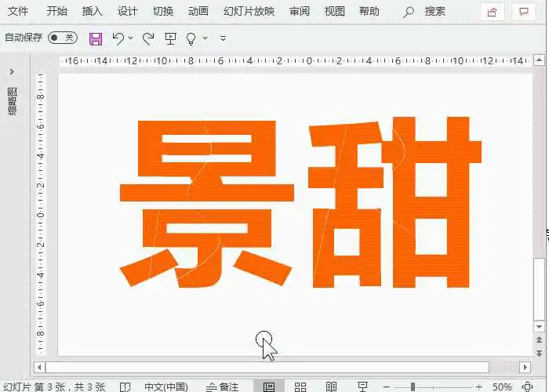Open the 帮助 ribbon tab
Screen dimensions: 549x392
click(x=369, y=11)
